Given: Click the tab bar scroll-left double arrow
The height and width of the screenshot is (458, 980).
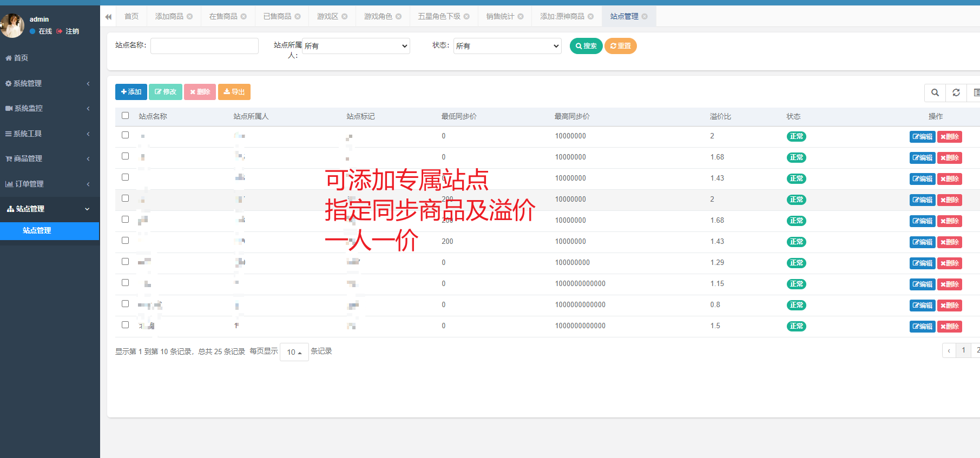Looking at the screenshot, I should pyautogui.click(x=108, y=17).
